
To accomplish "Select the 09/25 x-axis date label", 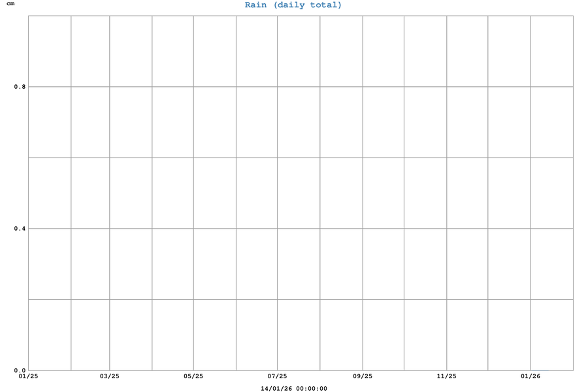I will pos(363,376).
